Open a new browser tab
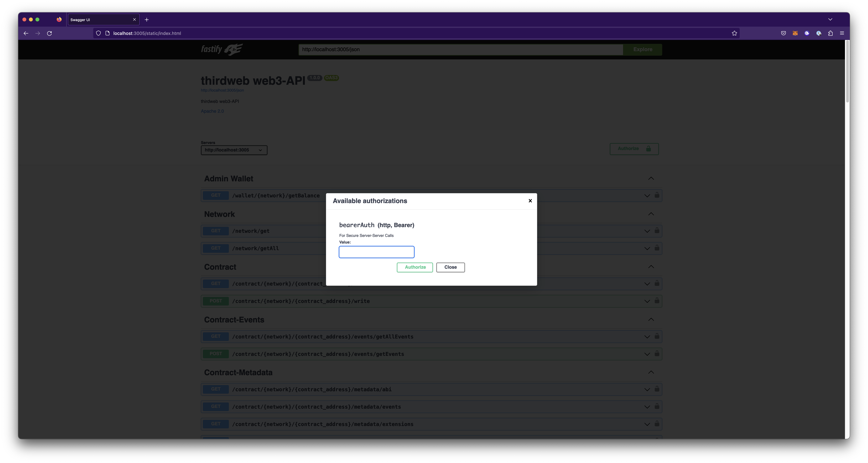Screen dimensions: 868x463 click(x=147, y=20)
